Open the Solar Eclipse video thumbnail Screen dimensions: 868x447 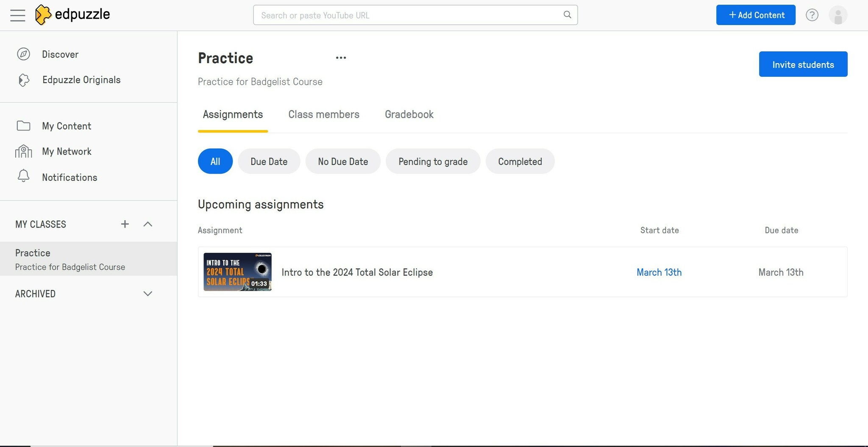(x=237, y=272)
